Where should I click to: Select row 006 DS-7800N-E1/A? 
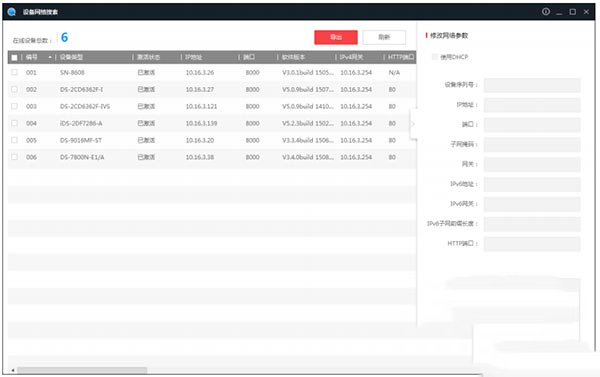[x=212, y=157]
